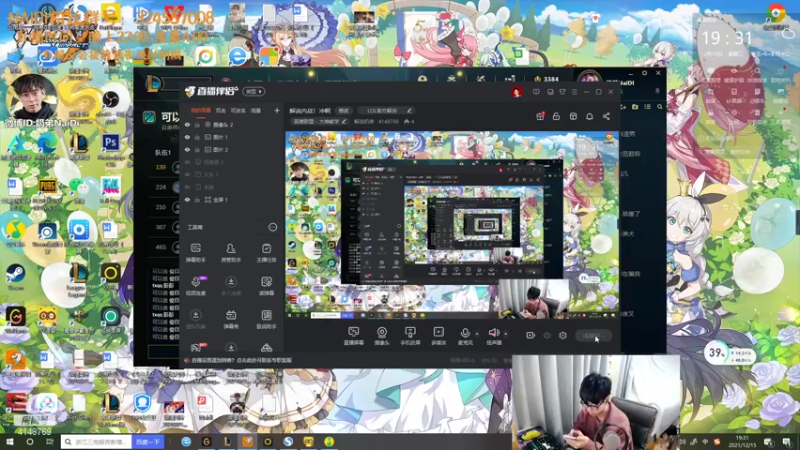Add a 摄像头 camera source
Image resolution: width=800 pixels, height=450 pixels.
point(382,336)
